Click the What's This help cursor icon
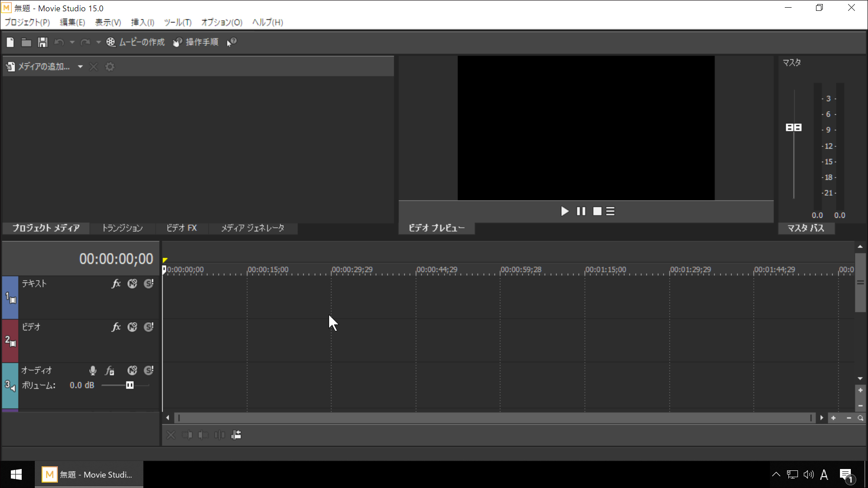 [x=231, y=42]
